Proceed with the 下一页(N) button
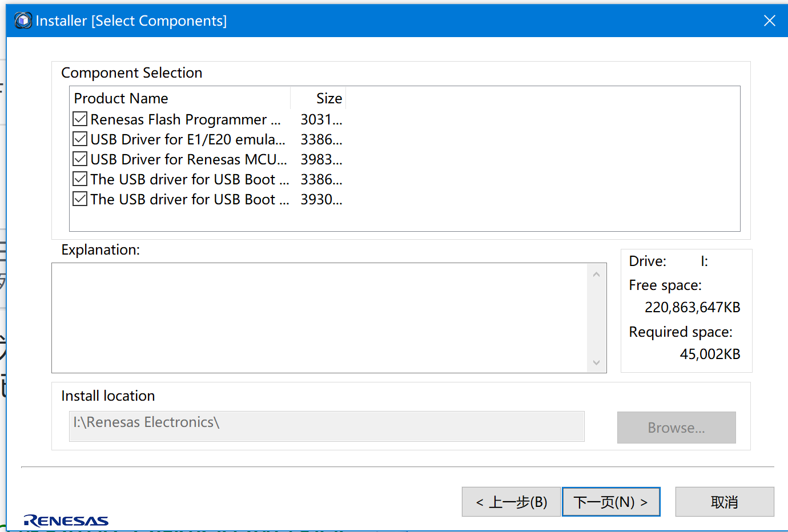Viewport: 788px width, 532px height. click(x=611, y=502)
